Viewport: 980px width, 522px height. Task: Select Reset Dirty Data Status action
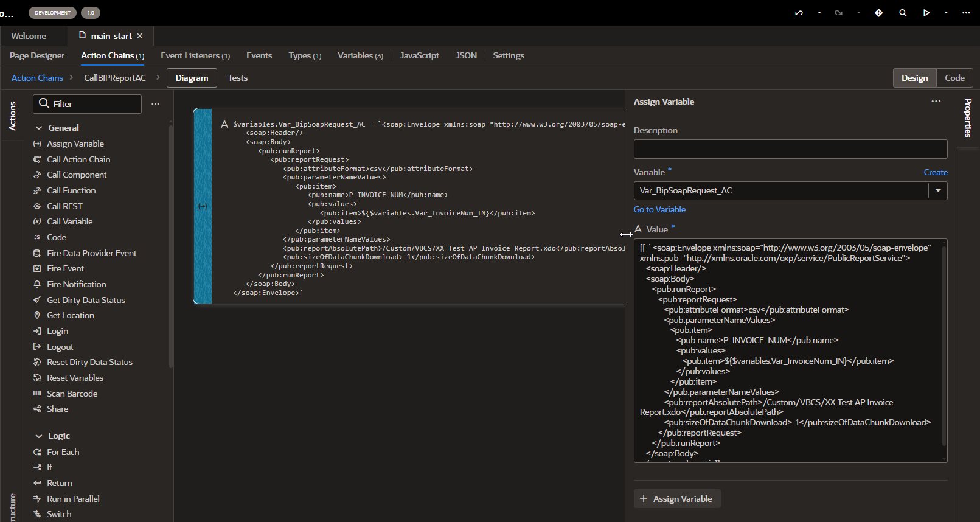coord(89,362)
